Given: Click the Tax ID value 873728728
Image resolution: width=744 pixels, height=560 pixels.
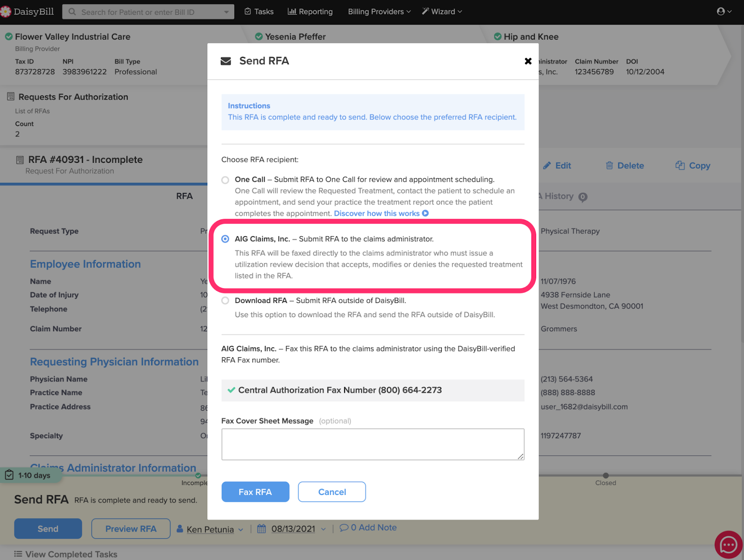Looking at the screenshot, I should click(35, 72).
